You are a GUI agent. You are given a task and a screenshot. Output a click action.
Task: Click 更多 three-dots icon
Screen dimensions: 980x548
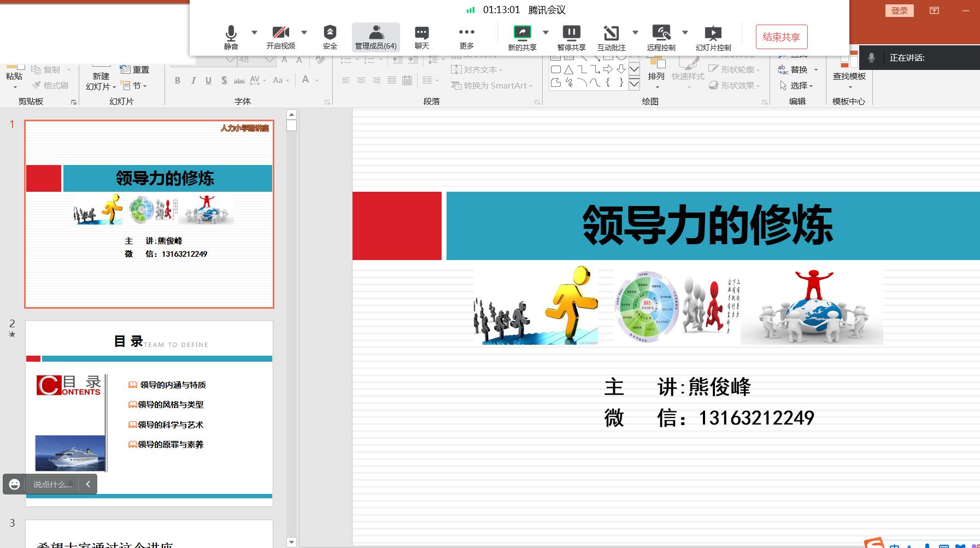pos(466,37)
